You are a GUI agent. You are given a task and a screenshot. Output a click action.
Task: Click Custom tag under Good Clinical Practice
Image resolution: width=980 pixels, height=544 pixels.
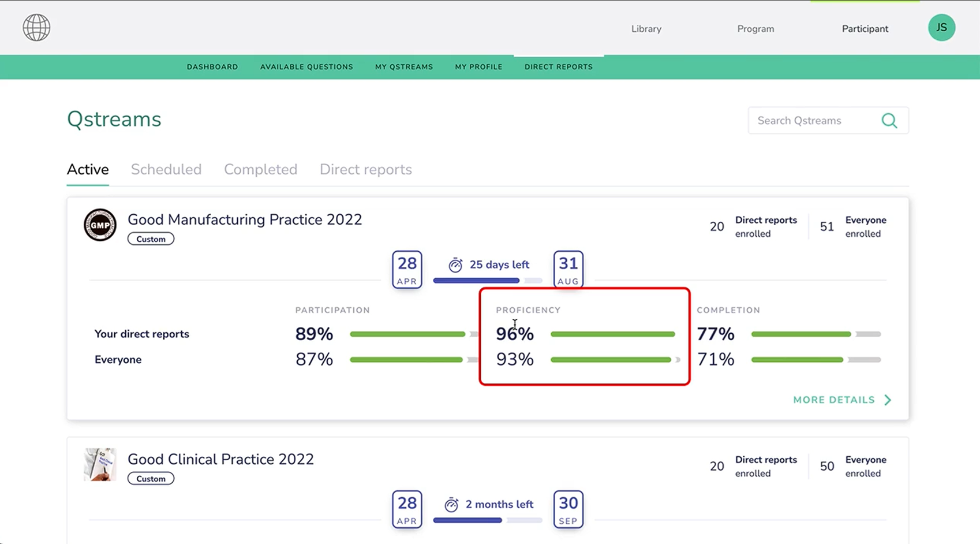click(x=151, y=479)
